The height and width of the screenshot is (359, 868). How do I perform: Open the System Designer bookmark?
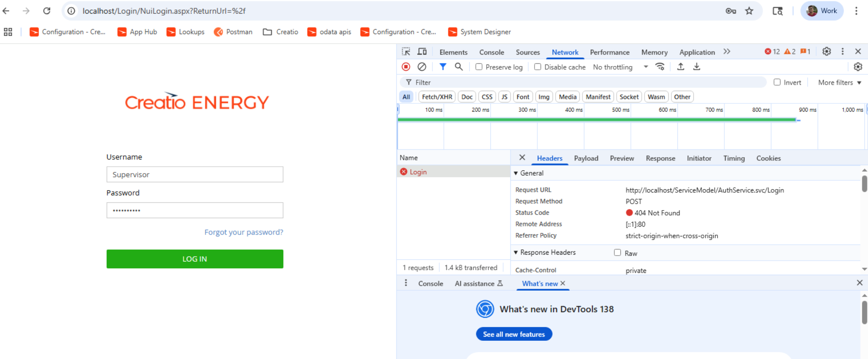pyautogui.click(x=479, y=32)
